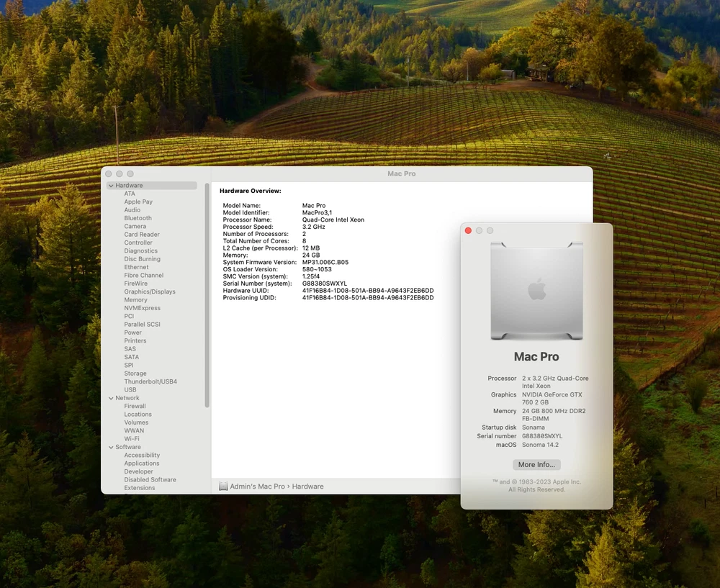Select Diagnostics in sidebar

(x=140, y=251)
